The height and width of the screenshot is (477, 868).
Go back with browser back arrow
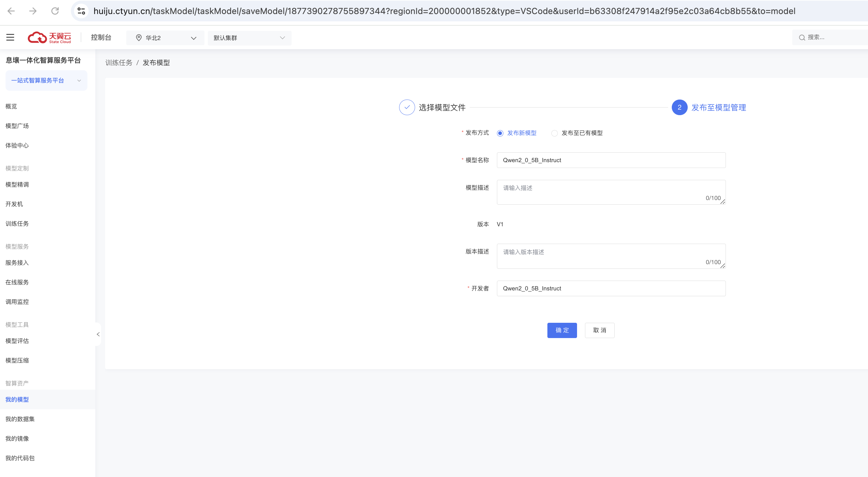[11, 11]
